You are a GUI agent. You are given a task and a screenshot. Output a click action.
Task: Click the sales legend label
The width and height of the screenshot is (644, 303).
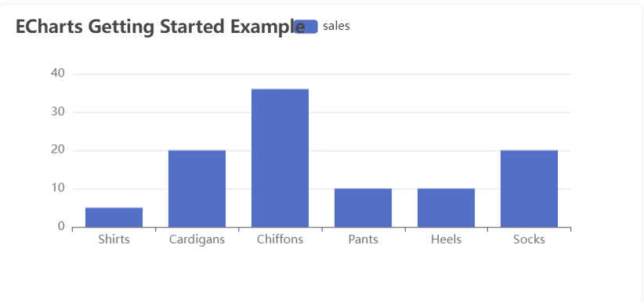coord(336,27)
